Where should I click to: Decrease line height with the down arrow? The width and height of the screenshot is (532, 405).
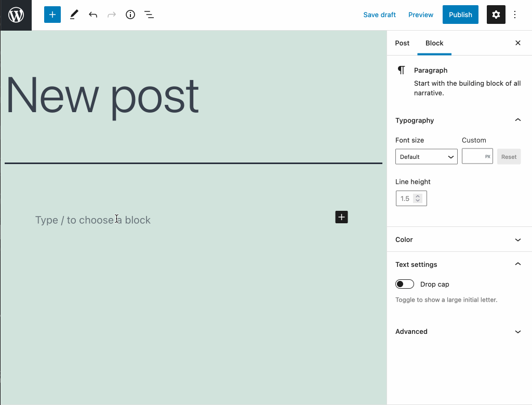tap(418, 200)
